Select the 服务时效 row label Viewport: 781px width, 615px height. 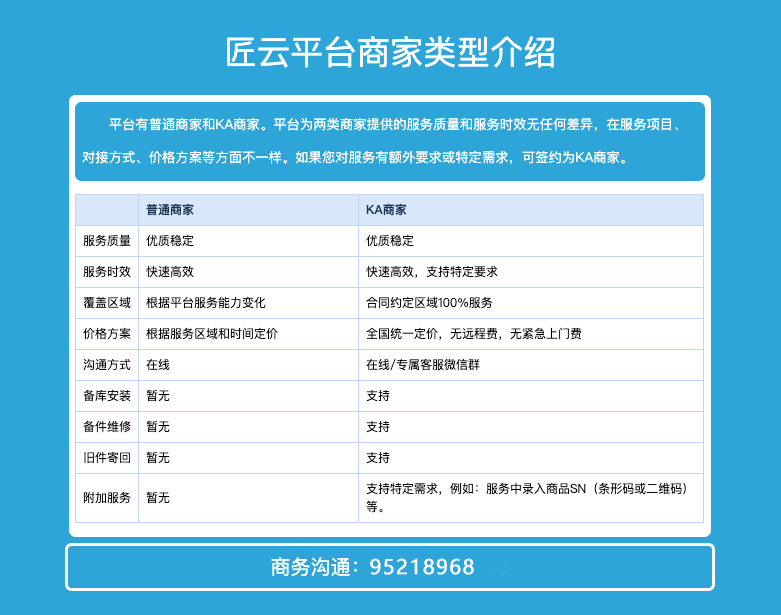tap(107, 272)
